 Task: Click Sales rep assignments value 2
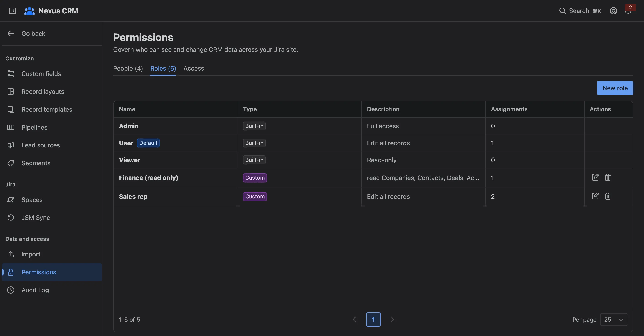(x=493, y=197)
